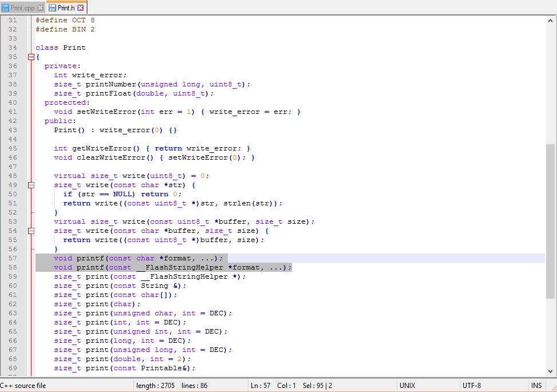Image resolution: width=557 pixels, height=392 pixels.
Task: Click 'virtual' keyword on line 53
Action: [70, 221]
